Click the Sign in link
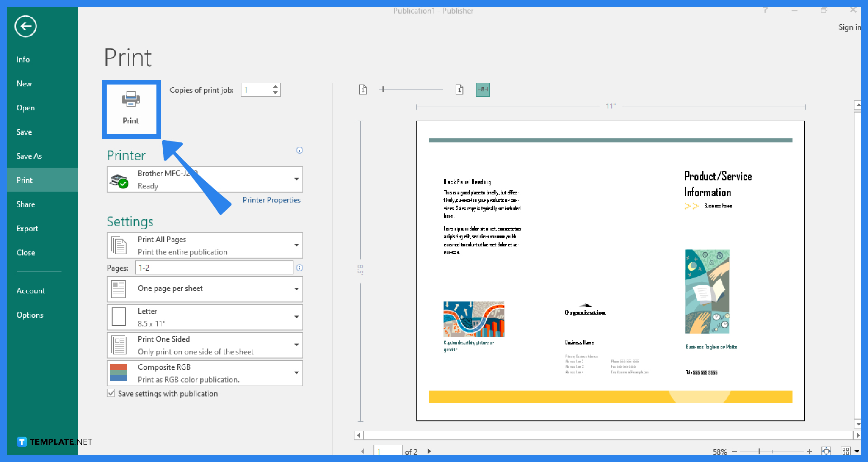868x462 pixels. [x=850, y=27]
